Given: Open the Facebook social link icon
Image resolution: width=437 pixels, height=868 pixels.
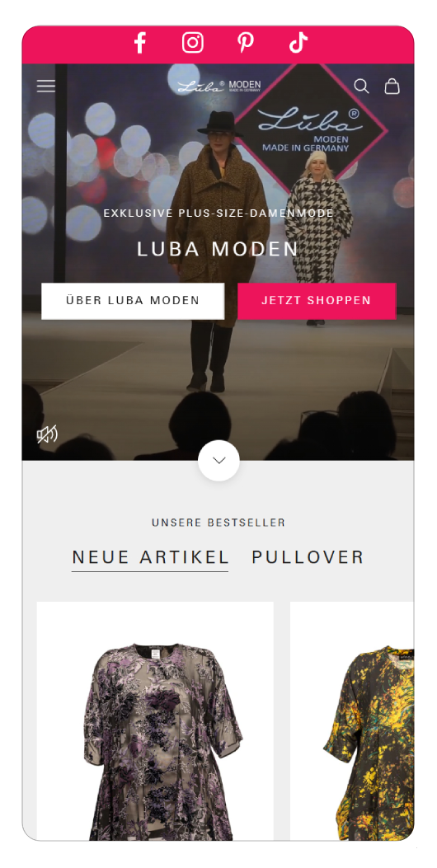Looking at the screenshot, I should tap(140, 43).
